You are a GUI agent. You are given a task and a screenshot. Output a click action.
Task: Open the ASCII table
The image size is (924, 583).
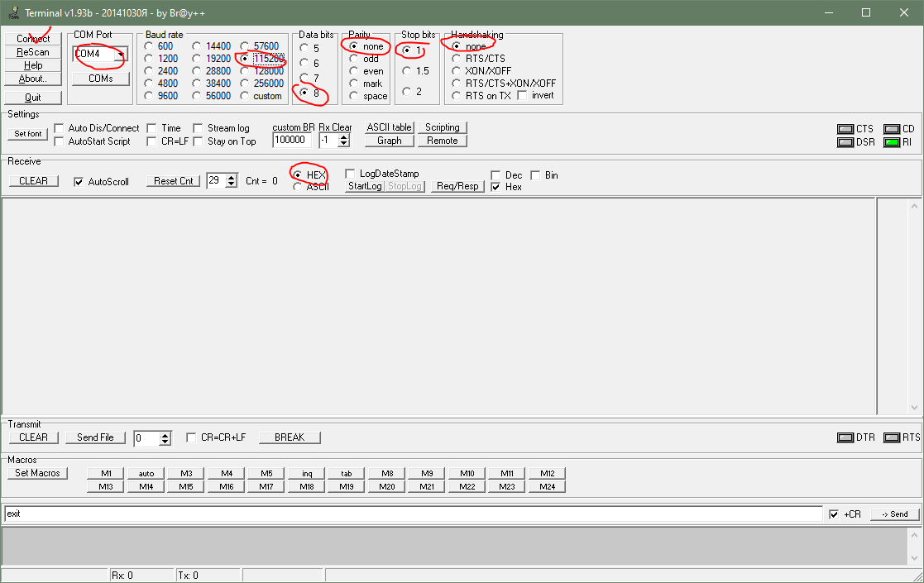(x=388, y=127)
